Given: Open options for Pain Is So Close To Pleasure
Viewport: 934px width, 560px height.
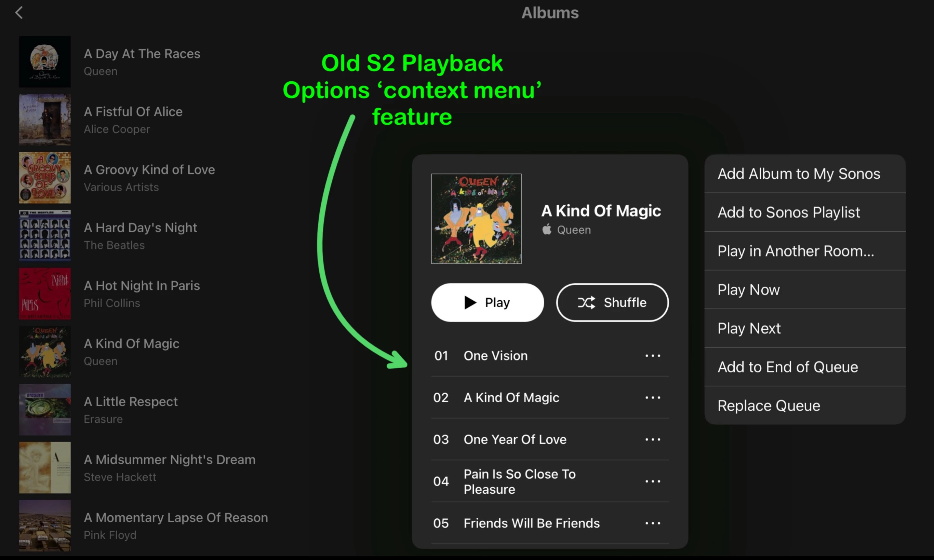Looking at the screenshot, I should 652,481.
